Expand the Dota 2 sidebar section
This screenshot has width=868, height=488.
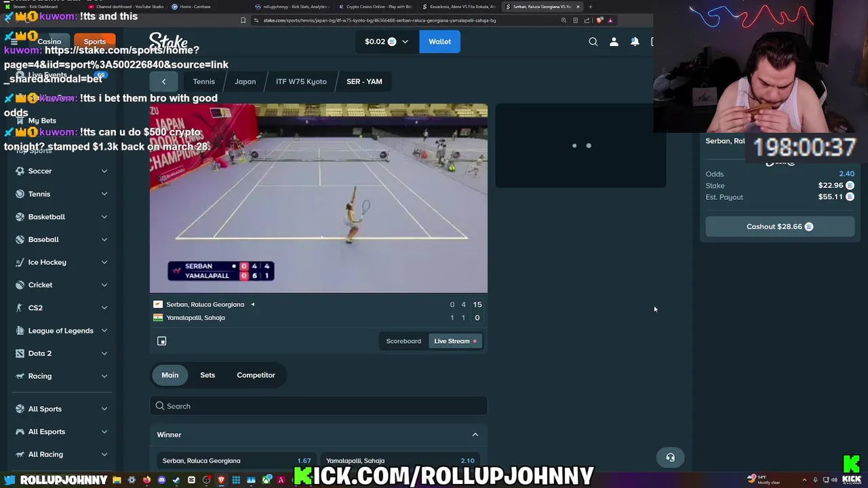coord(104,353)
